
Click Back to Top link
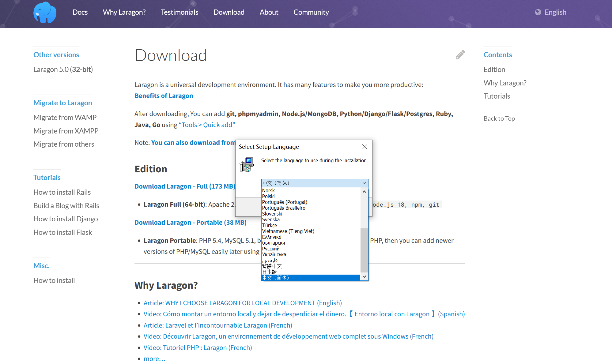click(499, 118)
